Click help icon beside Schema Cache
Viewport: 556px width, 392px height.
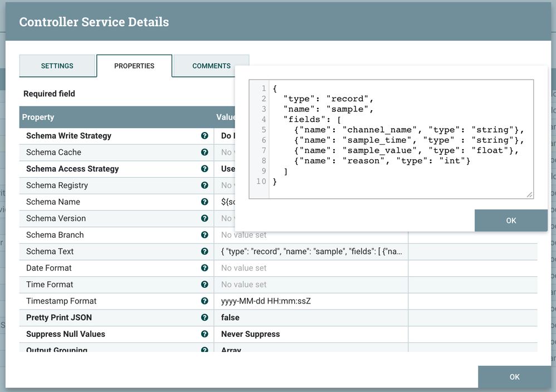(x=204, y=152)
